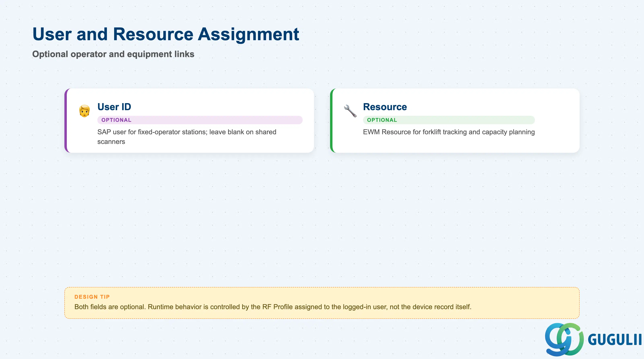Image resolution: width=644 pixels, height=359 pixels.
Task: Click the wrench icon beside Resource
Action: pyautogui.click(x=350, y=111)
